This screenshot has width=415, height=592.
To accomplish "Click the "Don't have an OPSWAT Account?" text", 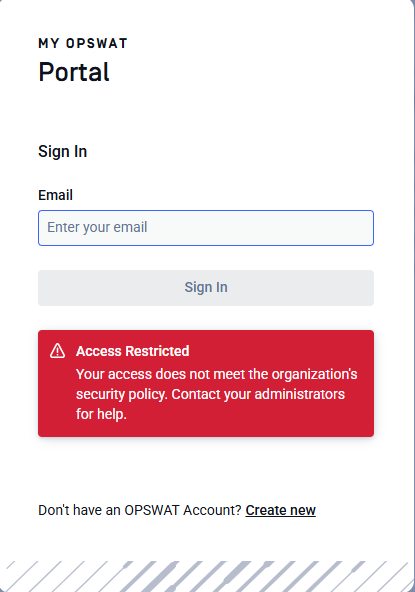I will (140, 510).
